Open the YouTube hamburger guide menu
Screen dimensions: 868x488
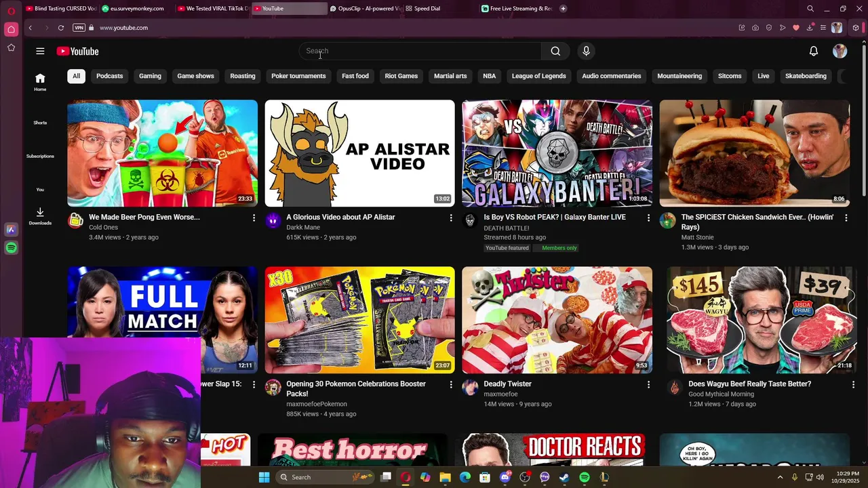tap(40, 51)
